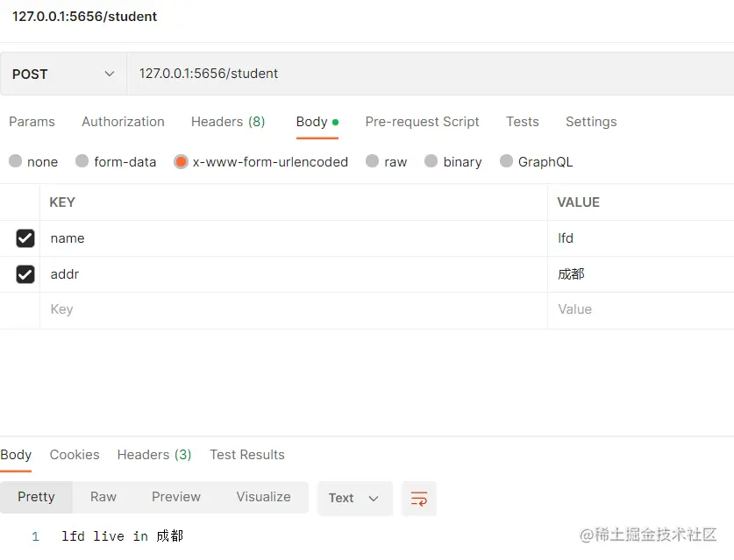Screen dimensions: 734x560
Task: Switch to the Params tab
Action: pyautogui.click(x=32, y=122)
